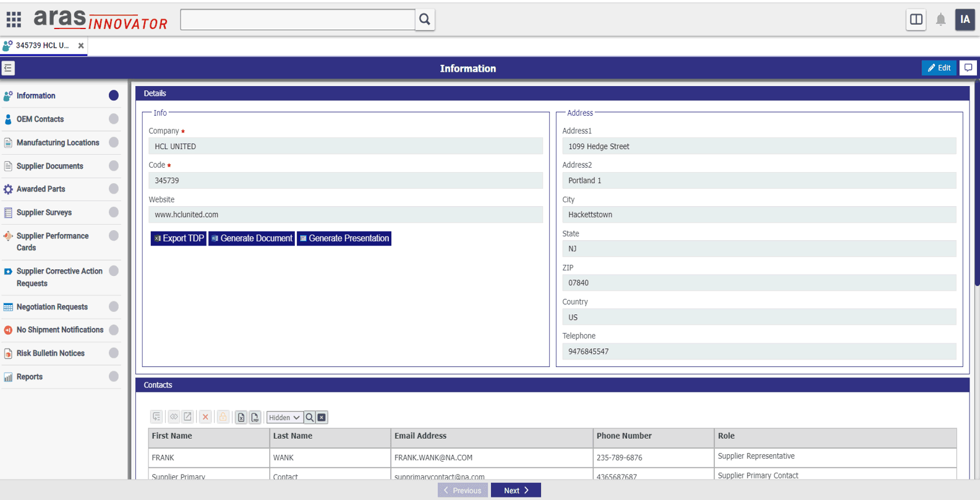The image size is (980, 500).
Task: Toggle the split view layout icon
Action: pos(916,19)
